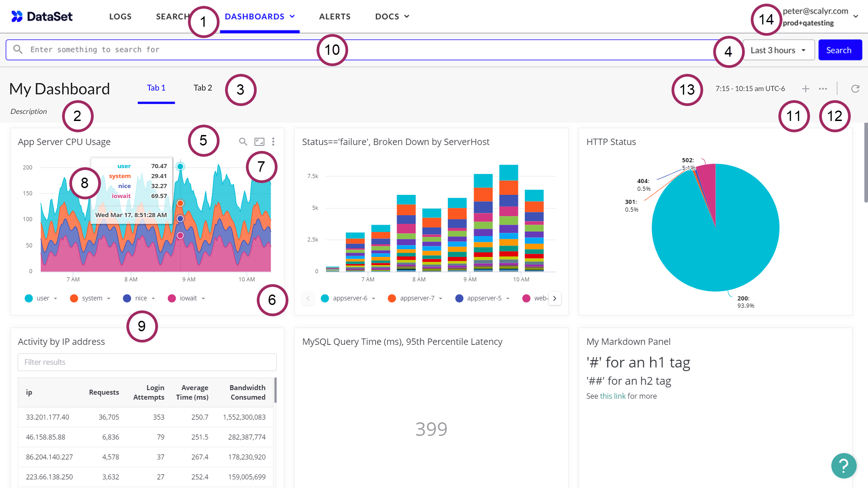This screenshot has height=488, width=868.
Task: Click the Filter results input field
Action: click(x=147, y=362)
